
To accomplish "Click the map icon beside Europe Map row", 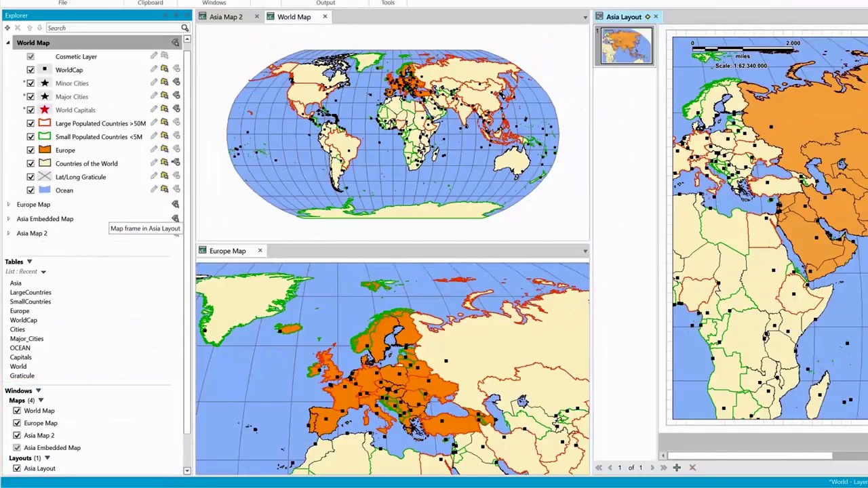I will pyautogui.click(x=176, y=204).
